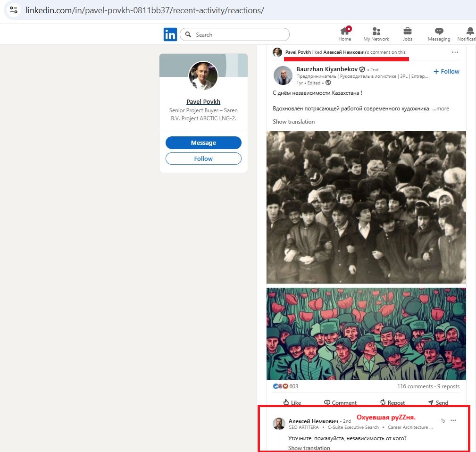Viewport: 476px width, 452px height.
Task: Click the post's globe visibility icon
Action: coord(328,83)
